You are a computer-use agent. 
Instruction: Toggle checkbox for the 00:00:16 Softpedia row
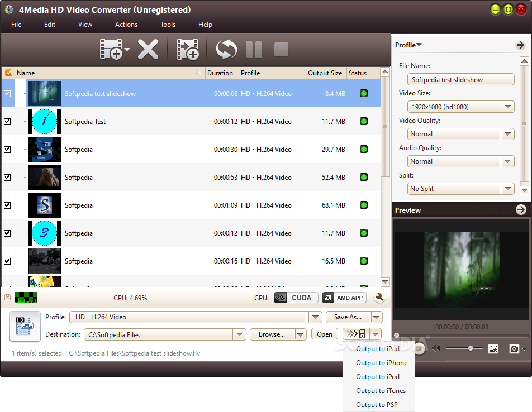(7, 261)
